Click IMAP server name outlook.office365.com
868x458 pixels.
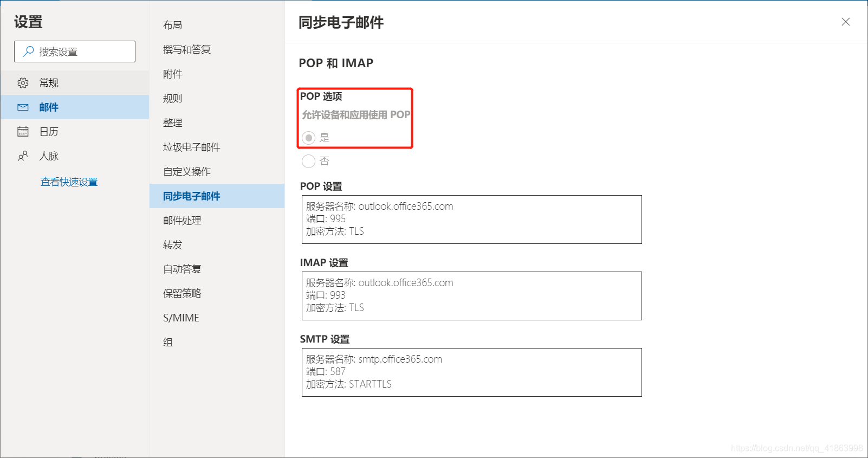[x=406, y=283]
